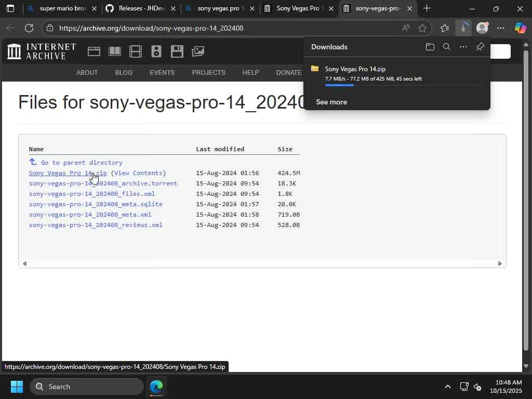Screen dimensions: 532x399
Task: Click the browser Downloads toolbar button
Action: (463, 28)
